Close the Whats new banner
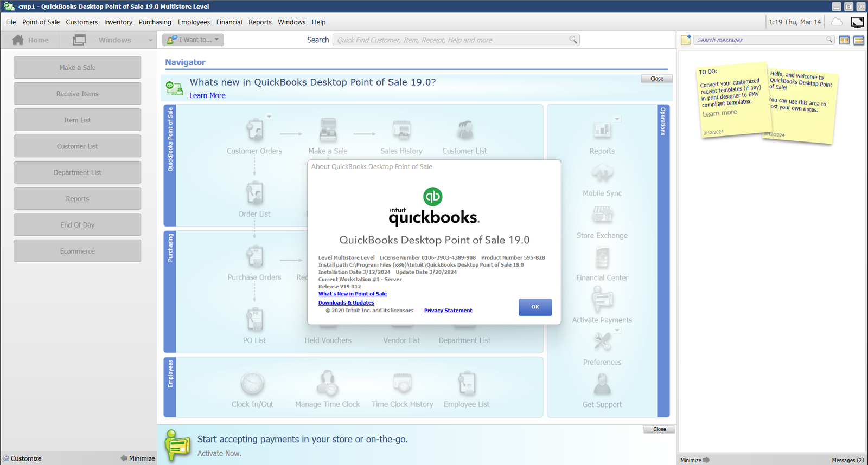This screenshot has width=868, height=465. click(657, 79)
